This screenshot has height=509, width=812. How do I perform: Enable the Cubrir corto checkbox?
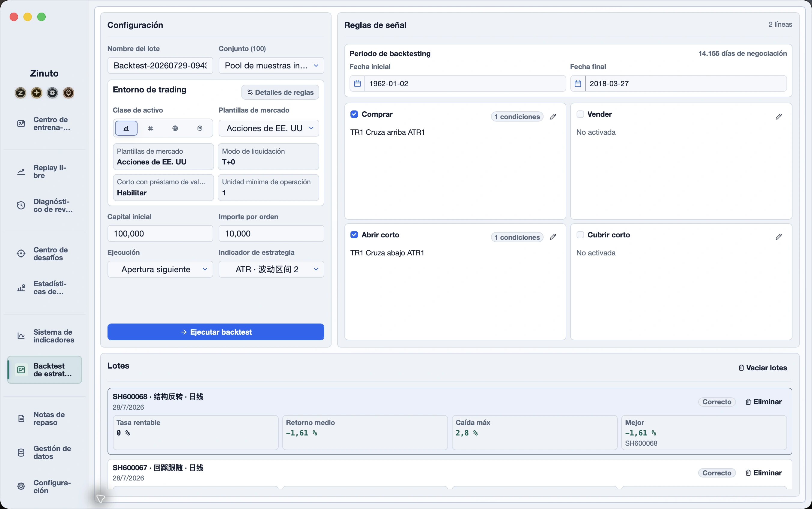580,235
